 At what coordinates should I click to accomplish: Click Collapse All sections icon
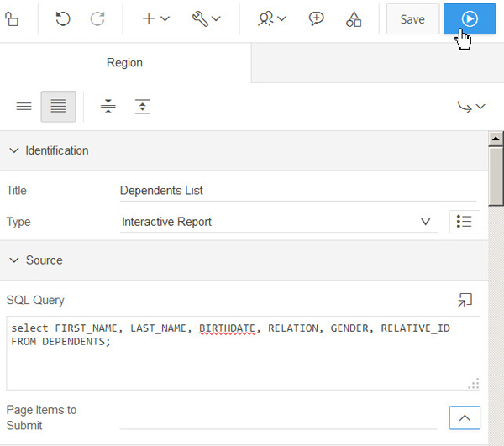(x=108, y=107)
